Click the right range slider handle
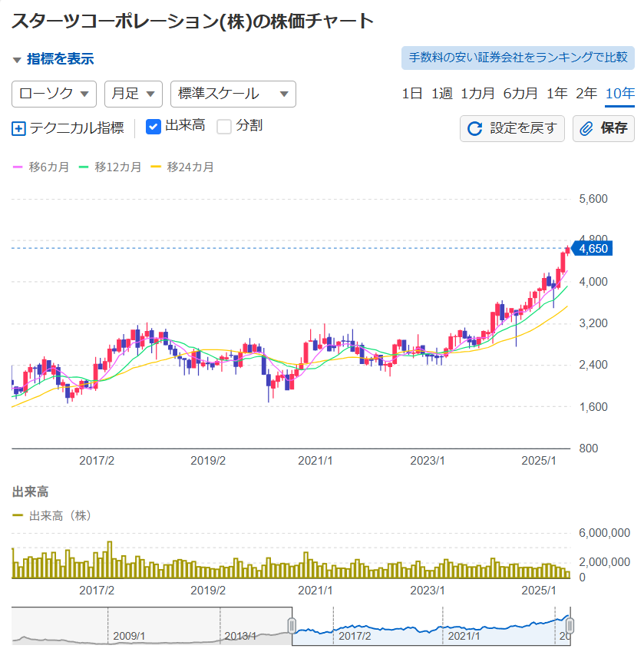Viewport: 644px width, 652px height. pos(570,625)
